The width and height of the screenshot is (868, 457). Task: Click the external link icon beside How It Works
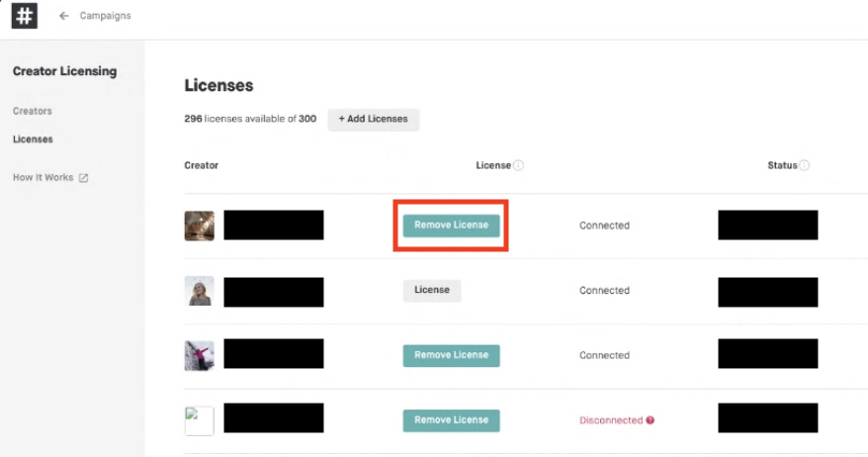tap(84, 178)
